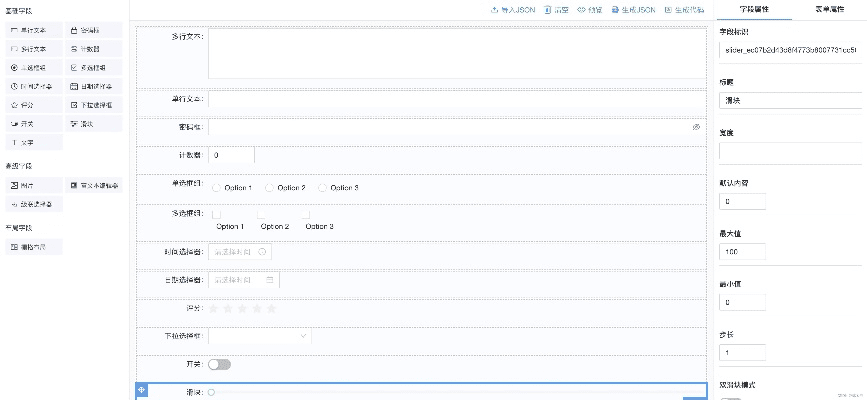867x400 pixels.
Task: Click the 导入JSON upload icon button
Action: coord(495,9)
